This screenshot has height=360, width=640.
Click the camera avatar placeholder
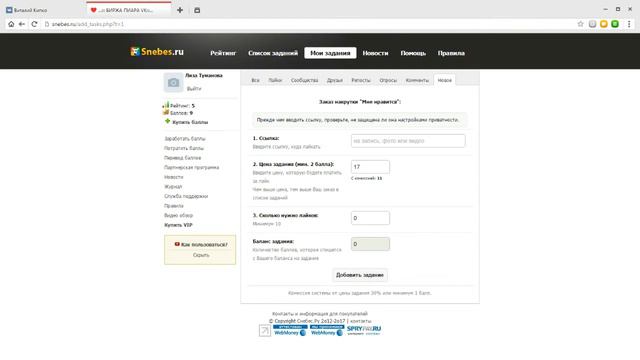coord(173,82)
